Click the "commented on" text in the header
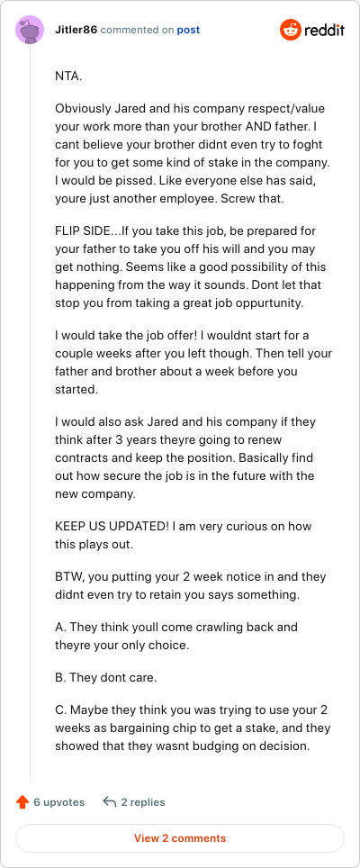This screenshot has width=360, height=868. [137, 30]
